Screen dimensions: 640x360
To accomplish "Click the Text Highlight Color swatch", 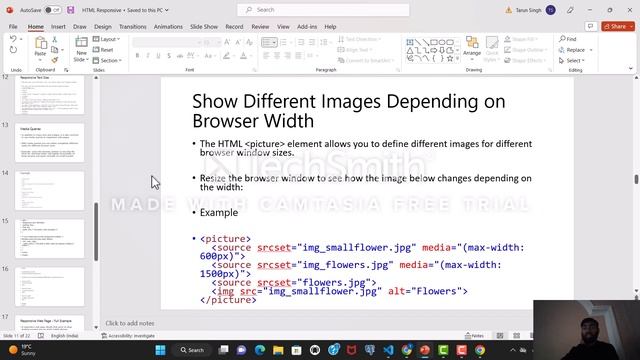I will (226, 56).
